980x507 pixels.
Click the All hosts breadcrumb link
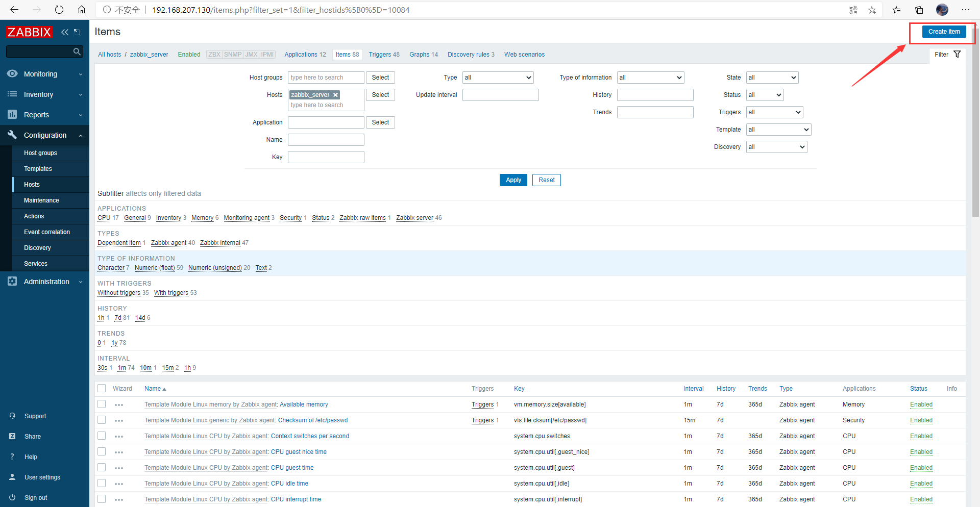(x=110, y=55)
